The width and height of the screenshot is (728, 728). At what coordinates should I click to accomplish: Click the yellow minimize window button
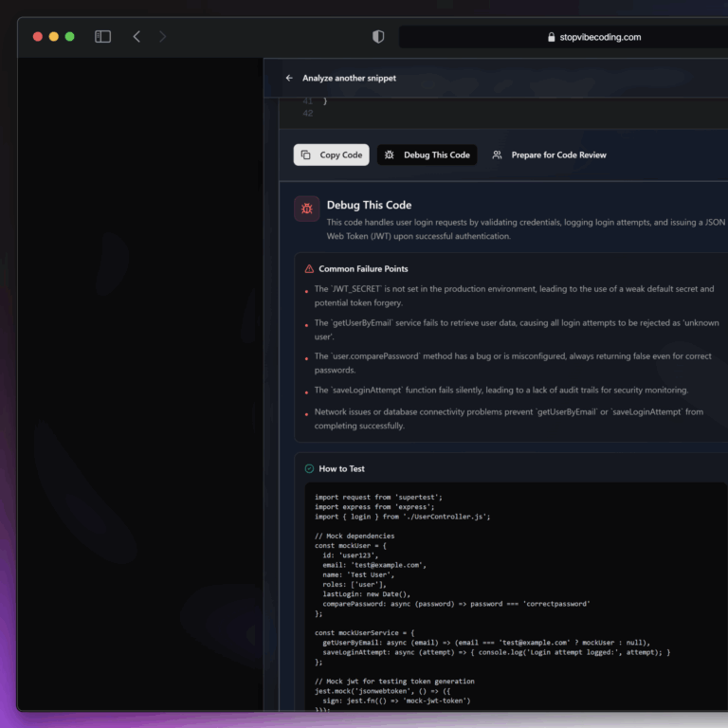(54, 37)
